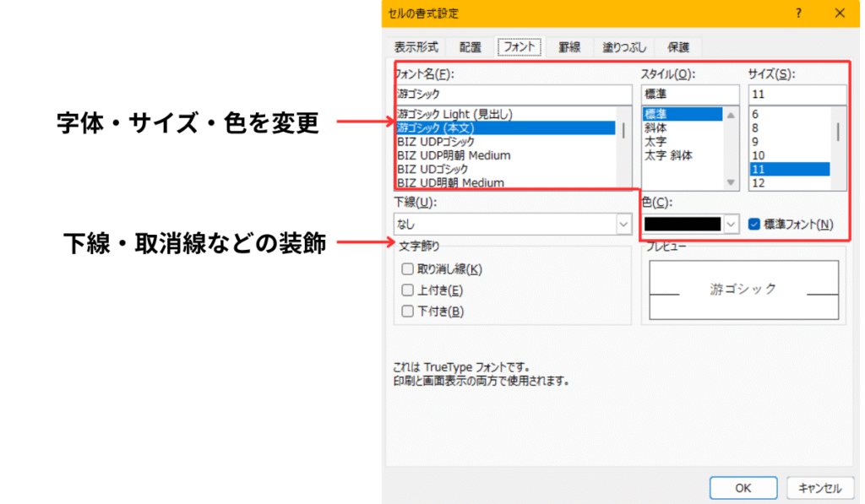The image size is (865, 504).
Task: Uncheck the 標準フォント checkbox
Action: coord(754,224)
